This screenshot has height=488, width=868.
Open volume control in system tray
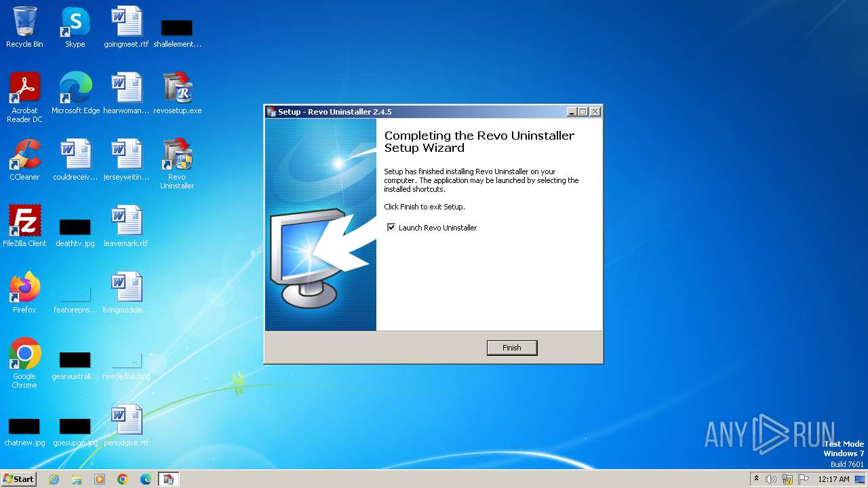pyautogui.click(x=771, y=479)
